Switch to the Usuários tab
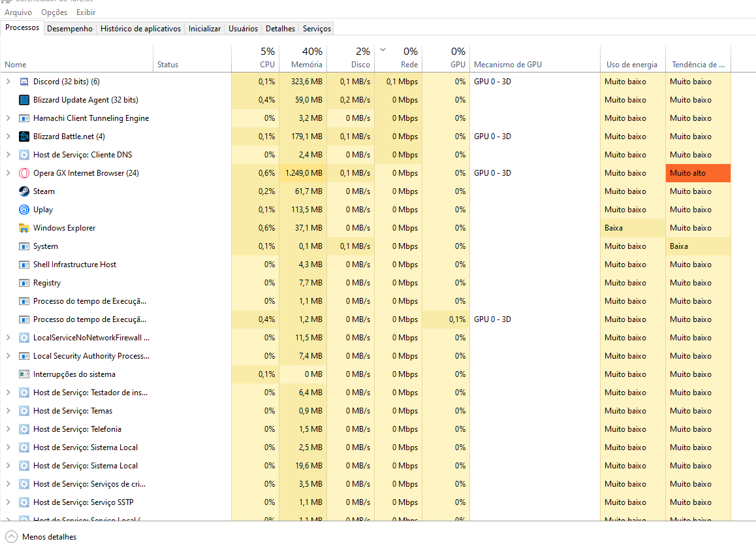Image resolution: width=756 pixels, height=552 pixels. (243, 29)
